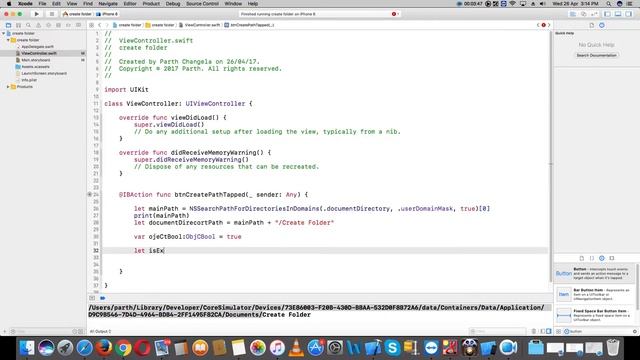Open the All Output console selector
Viewport: 640px width, 360px height.
tap(100, 331)
